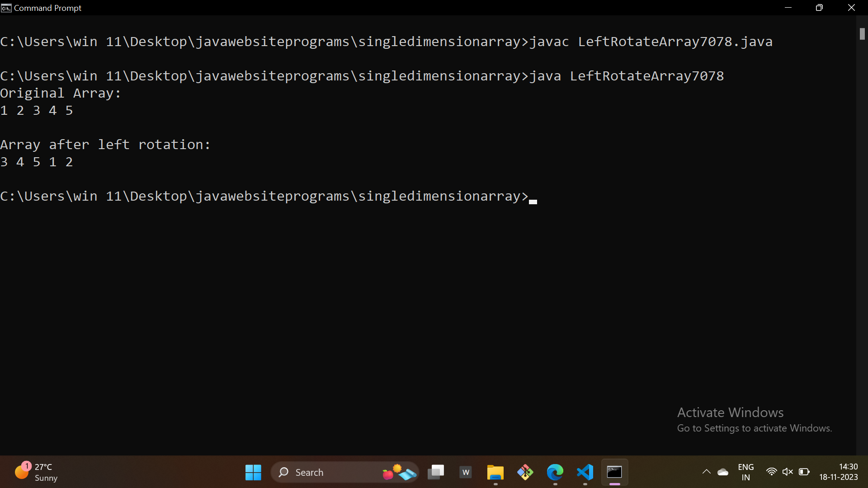Screen dimensions: 868x488
Task: Launch the Word app from the taskbar
Action: tap(466, 472)
